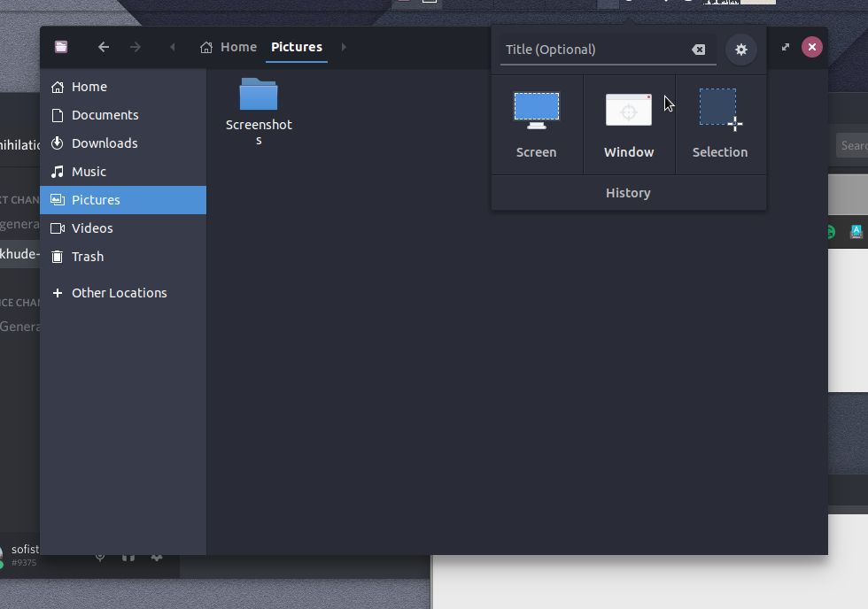
Task: Click the sofist username in Discord
Action: pos(25,550)
